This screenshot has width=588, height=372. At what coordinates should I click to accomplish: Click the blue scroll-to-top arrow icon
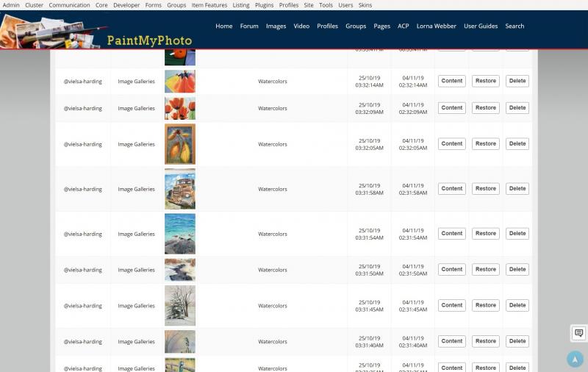(575, 359)
